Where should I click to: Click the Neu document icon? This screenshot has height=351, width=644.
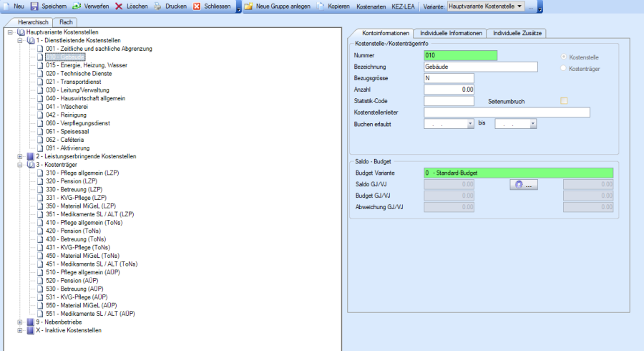[6, 6]
